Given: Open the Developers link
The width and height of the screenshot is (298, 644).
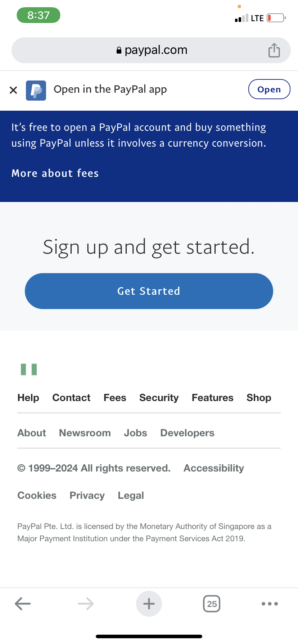Looking at the screenshot, I should pos(187,433).
